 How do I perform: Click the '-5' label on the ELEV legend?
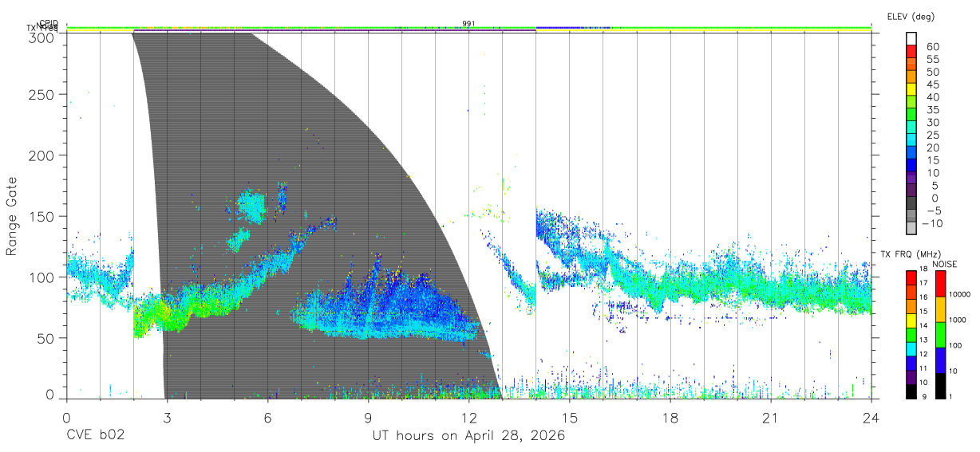click(933, 210)
